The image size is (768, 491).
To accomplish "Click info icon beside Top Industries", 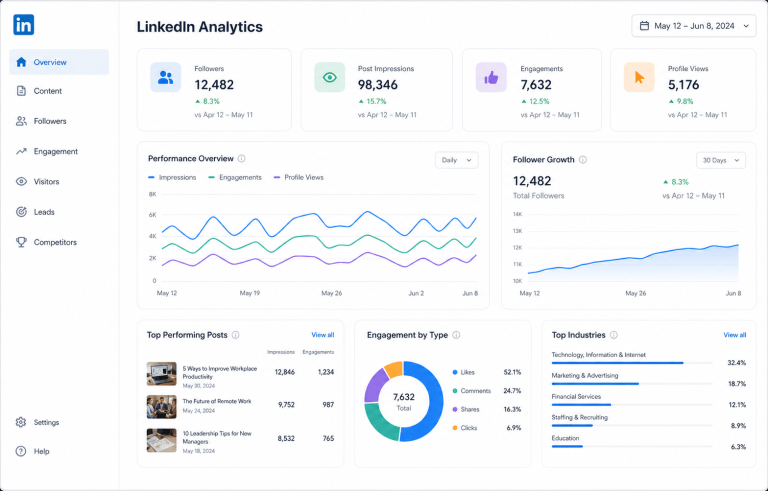I will tap(614, 335).
